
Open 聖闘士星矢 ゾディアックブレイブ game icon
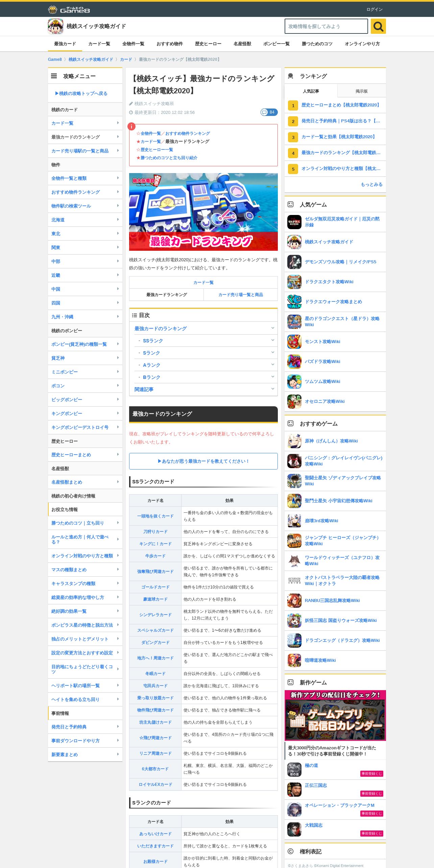click(x=294, y=481)
